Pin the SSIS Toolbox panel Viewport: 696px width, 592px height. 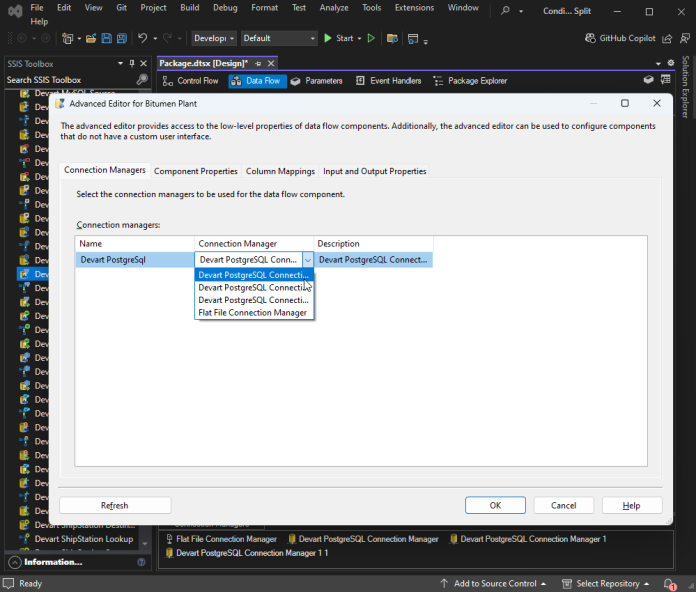[131, 63]
